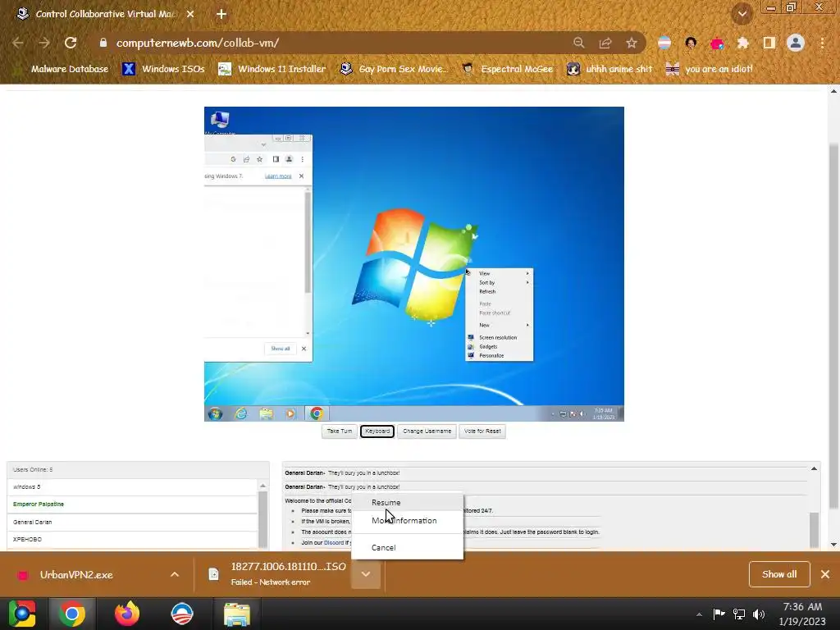The image size is (840, 630).
Task: Go back with the browser back arrow
Action: click(18, 43)
